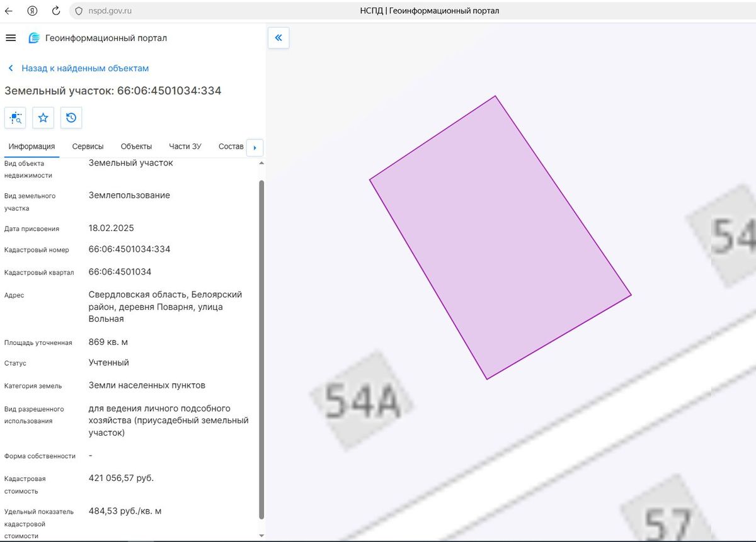Click the zoom-to-object icon button
The image size is (756, 542).
pyautogui.click(x=15, y=118)
